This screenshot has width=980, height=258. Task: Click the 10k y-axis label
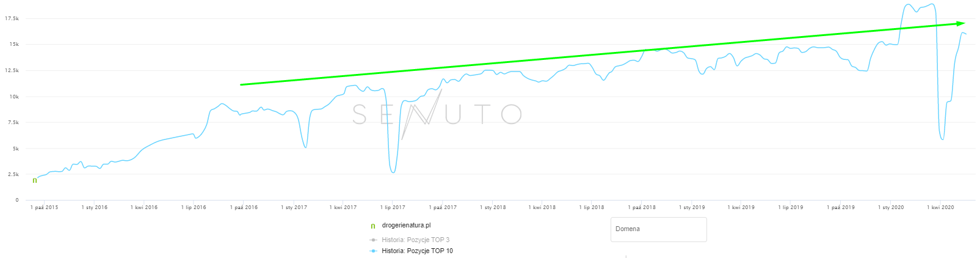tap(13, 97)
